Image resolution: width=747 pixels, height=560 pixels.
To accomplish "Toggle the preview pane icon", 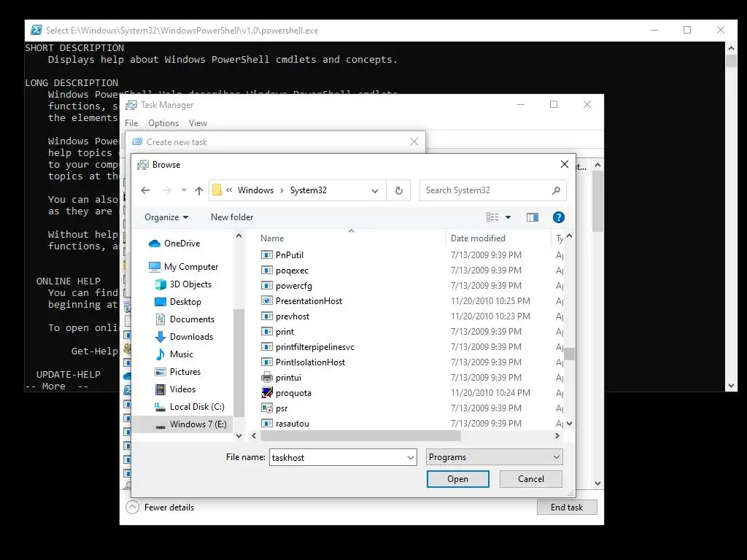I will click(532, 217).
